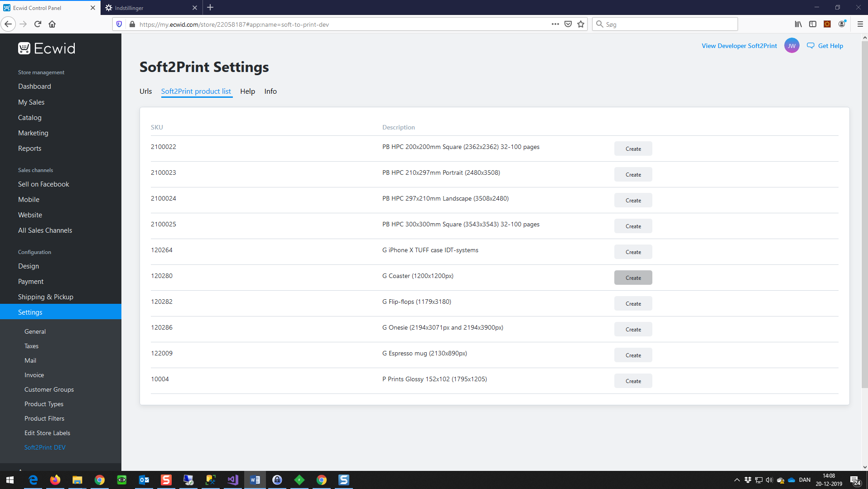Open Dropbox tray icon
Screen dimensions: 868x489
[748, 480]
